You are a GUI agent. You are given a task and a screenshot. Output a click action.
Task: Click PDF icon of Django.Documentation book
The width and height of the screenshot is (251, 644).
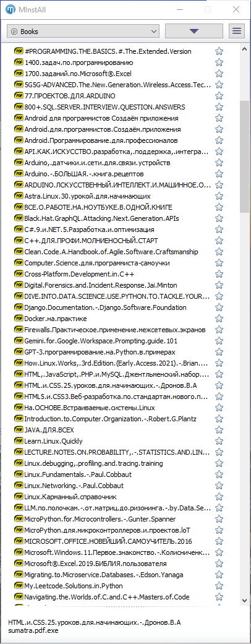[19, 307]
